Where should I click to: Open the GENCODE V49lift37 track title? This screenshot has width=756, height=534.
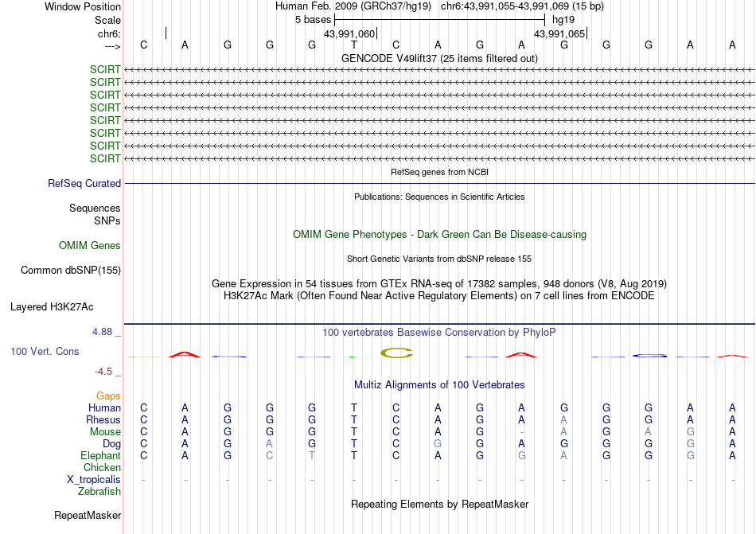point(439,58)
